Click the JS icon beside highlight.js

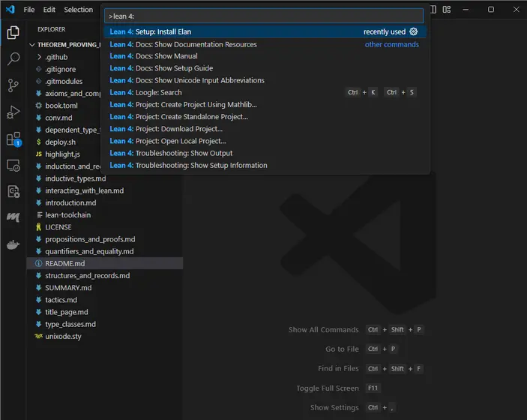(39, 154)
